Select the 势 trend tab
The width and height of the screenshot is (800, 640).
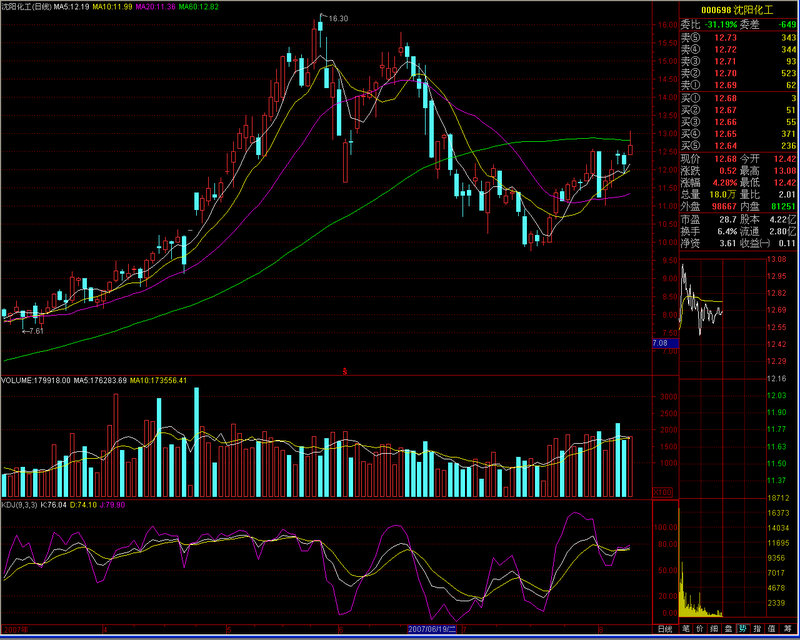pyautogui.click(x=742, y=629)
